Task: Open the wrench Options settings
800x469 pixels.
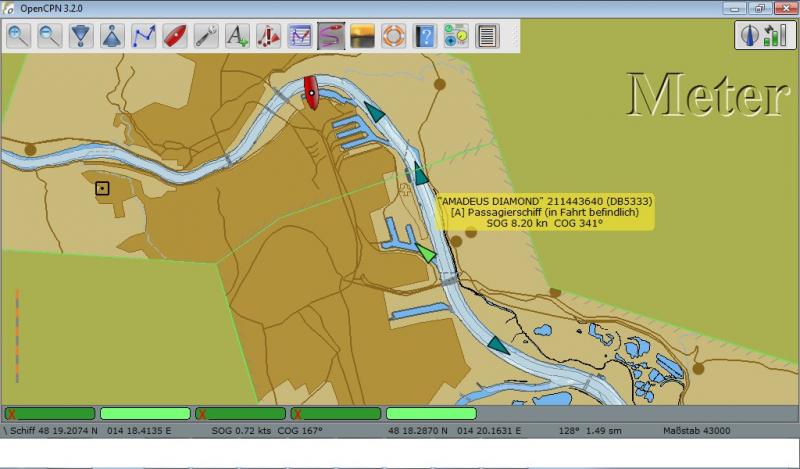Action: tap(205, 37)
